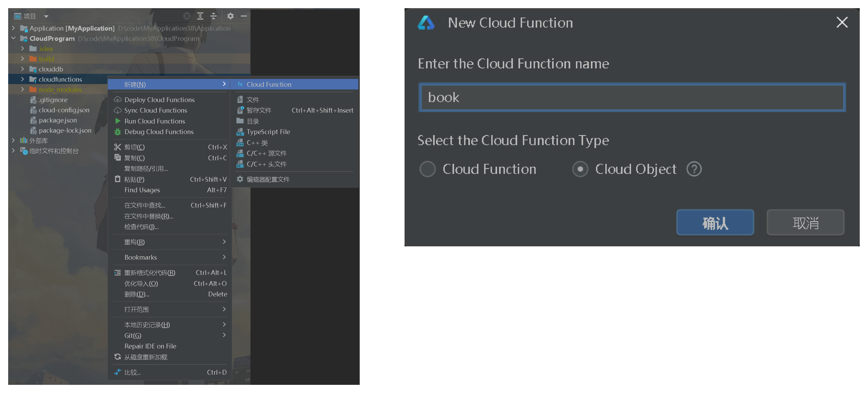
Task: Click the Run Cloud Functions play icon
Action: coord(118,121)
